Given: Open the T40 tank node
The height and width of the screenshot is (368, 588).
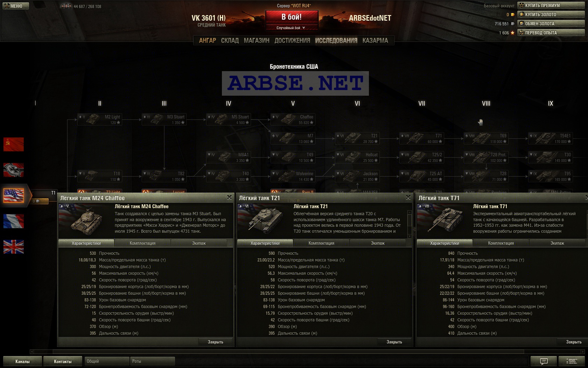Looking at the screenshot, I should point(228,176).
